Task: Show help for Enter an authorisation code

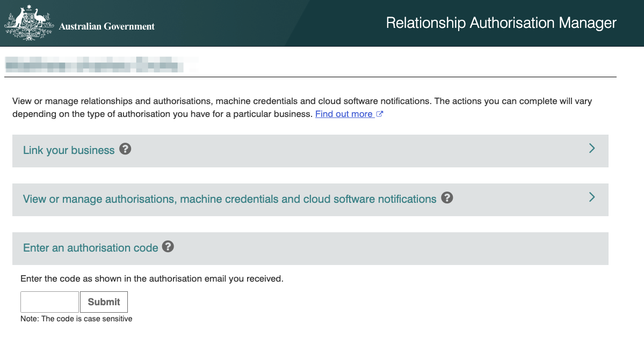Action: point(168,247)
